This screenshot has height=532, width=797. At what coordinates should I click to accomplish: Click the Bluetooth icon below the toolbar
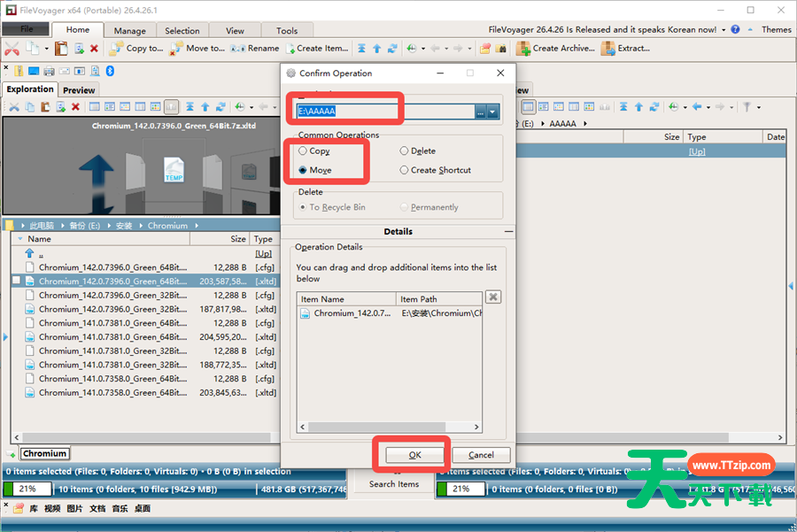[x=111, y=71]
